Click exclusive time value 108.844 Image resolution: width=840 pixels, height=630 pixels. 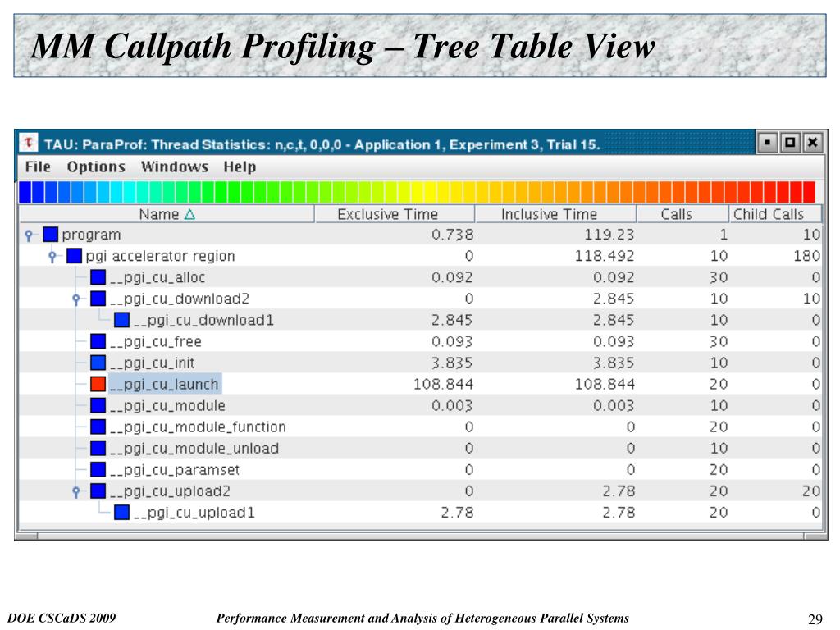pyautogui.click(x=443, y=384)
